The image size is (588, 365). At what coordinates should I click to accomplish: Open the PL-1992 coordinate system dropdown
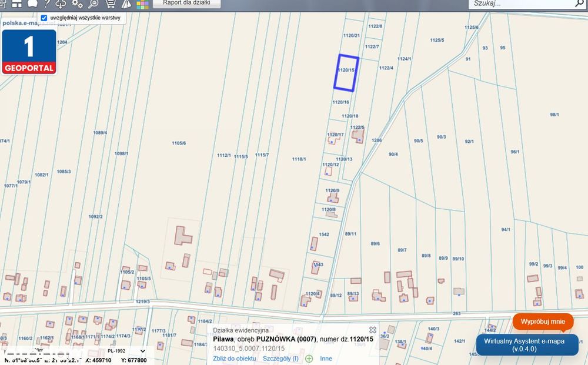[126, 351]
